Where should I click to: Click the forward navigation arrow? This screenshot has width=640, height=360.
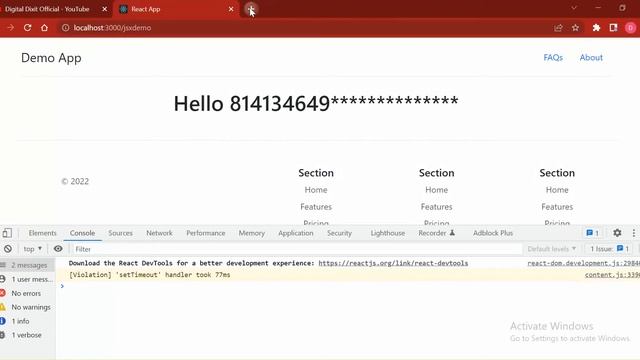11,28
